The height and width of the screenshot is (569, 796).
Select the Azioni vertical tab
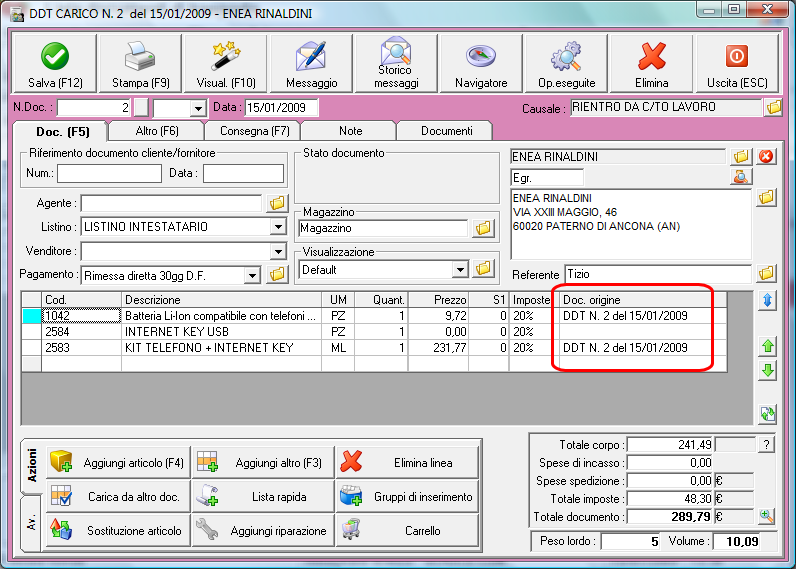coord(31,465)
